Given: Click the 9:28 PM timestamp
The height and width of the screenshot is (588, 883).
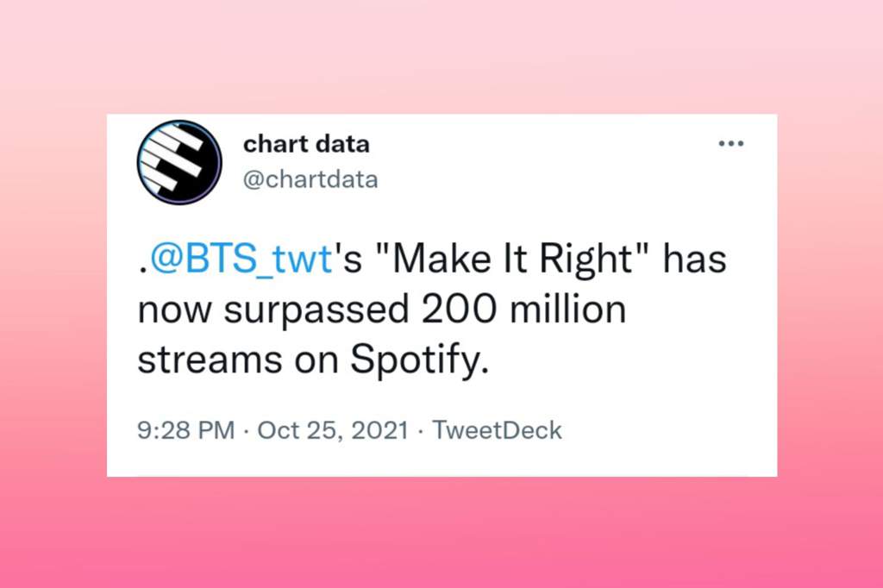Looking at the screenshot, I should [x=186, y=430].
